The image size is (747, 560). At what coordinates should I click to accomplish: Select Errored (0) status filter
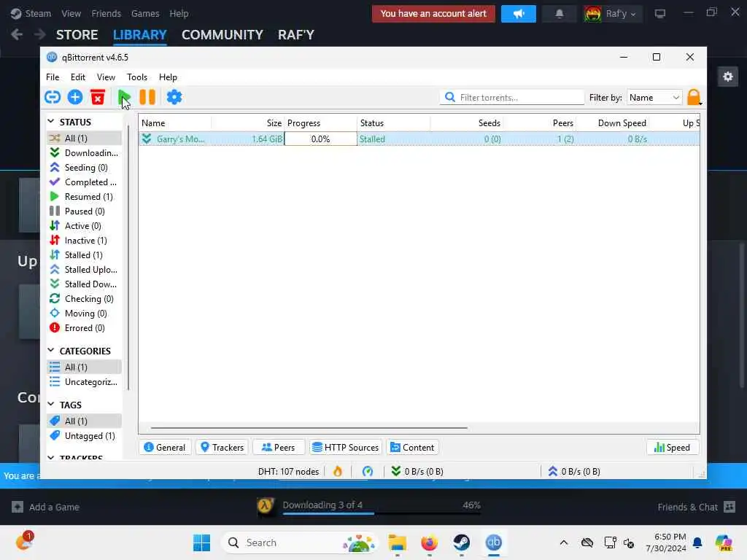[x=85, y=328]
